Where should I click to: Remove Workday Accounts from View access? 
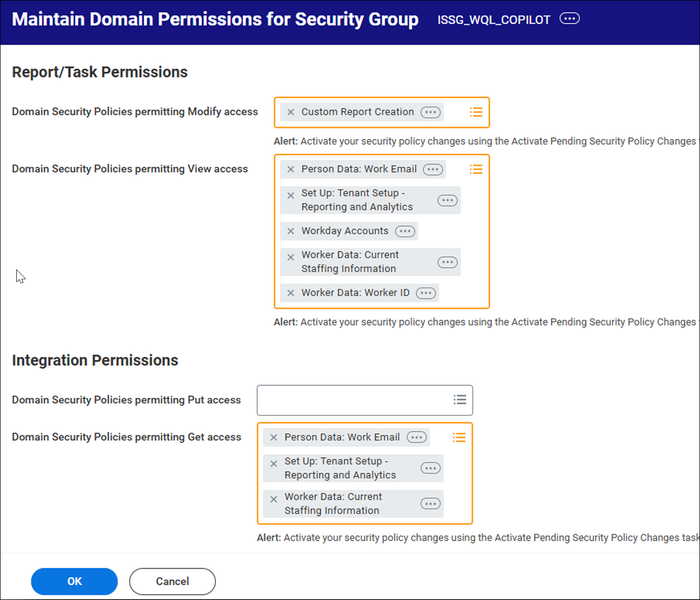[291, 231]
